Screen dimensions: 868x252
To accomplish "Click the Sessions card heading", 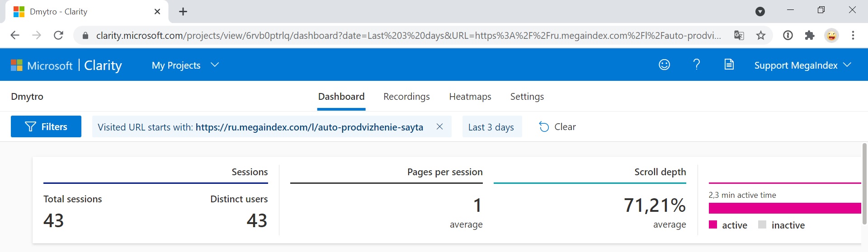I will 250,172.
